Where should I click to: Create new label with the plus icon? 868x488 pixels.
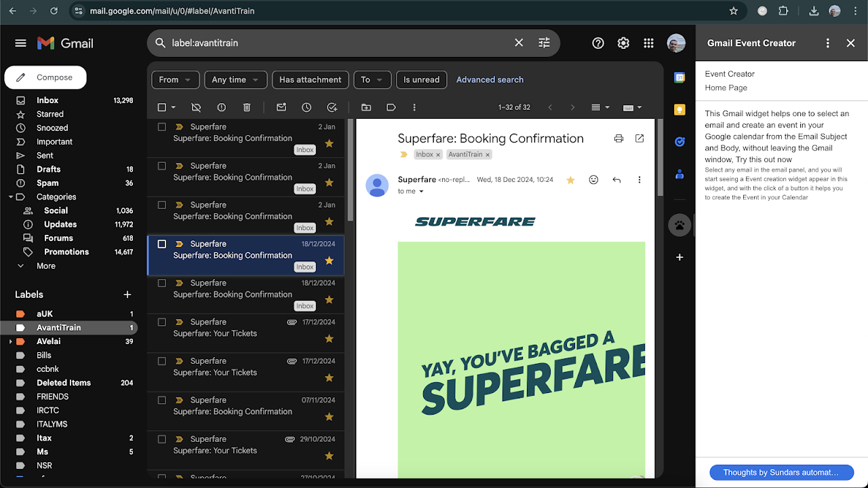click(x=127, y=295)
